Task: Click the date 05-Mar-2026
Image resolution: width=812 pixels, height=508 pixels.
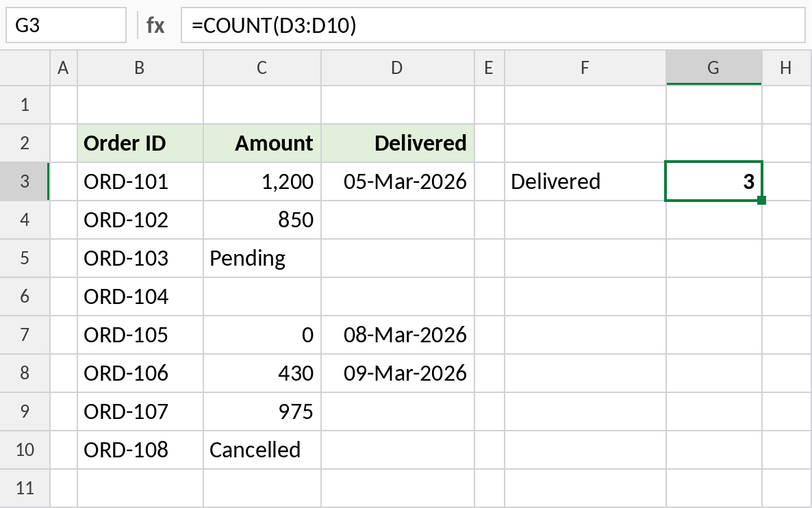Action: point(397,181)
